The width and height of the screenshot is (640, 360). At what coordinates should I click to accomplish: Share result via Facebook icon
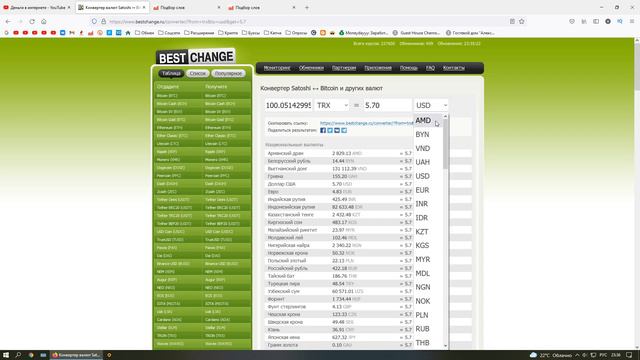(x=323, y=130)
